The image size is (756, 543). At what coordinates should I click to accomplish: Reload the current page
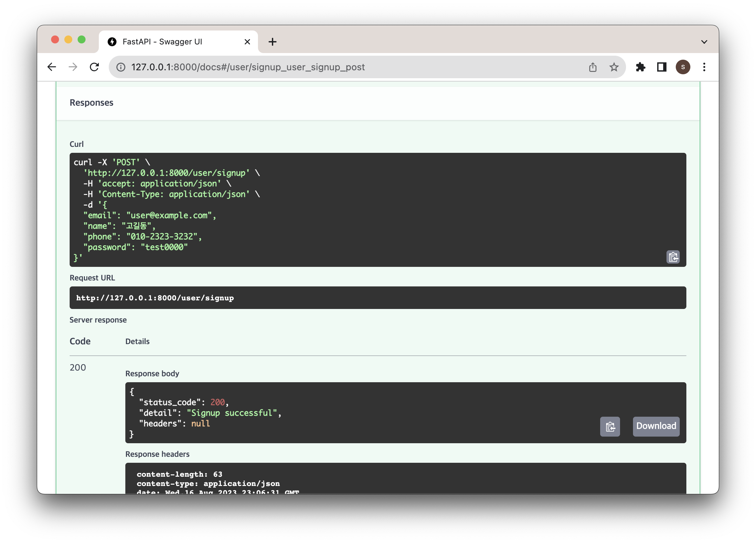coord(94,67)
